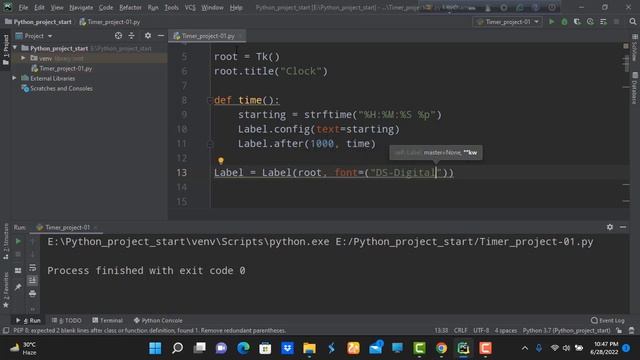
Task: Open the VCS menu
Action: coord(190,7)
